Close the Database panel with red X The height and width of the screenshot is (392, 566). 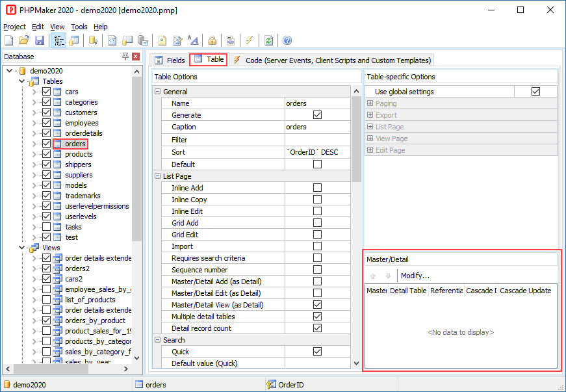point(135,57)
